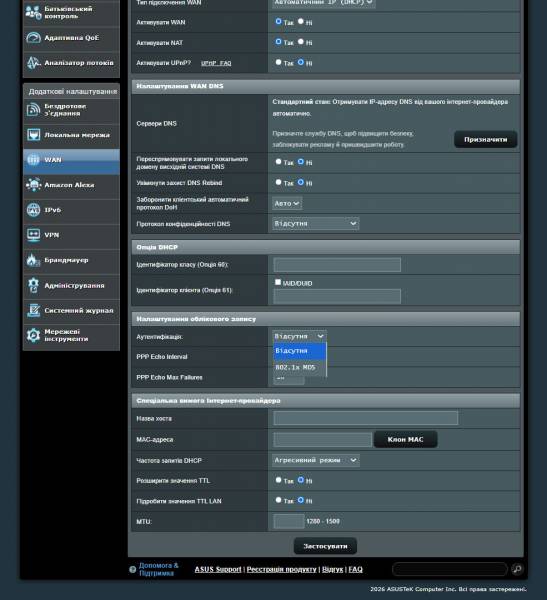Open ASUS Support link
The height and width of the screenshot is (600, 547).
[218, 569]
